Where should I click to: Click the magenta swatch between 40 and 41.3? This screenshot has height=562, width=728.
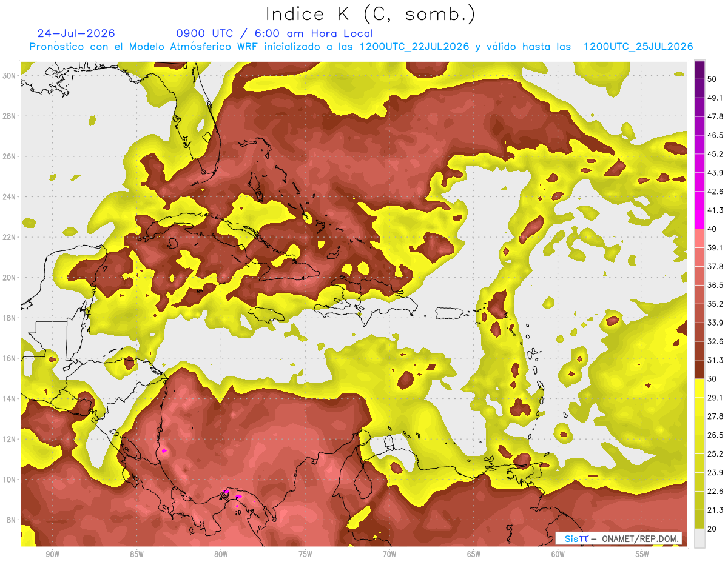[x=699, y=219]
